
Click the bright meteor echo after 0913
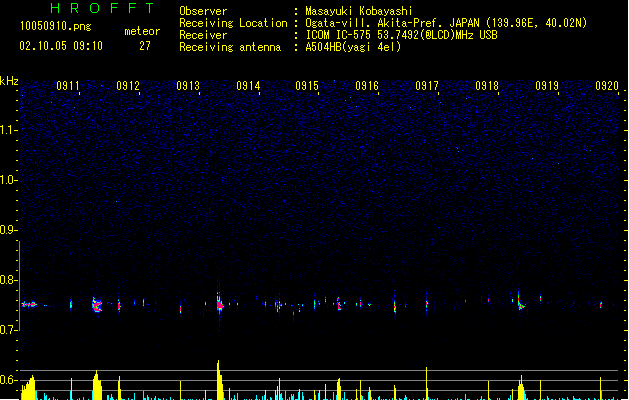[x=219, y=304]
